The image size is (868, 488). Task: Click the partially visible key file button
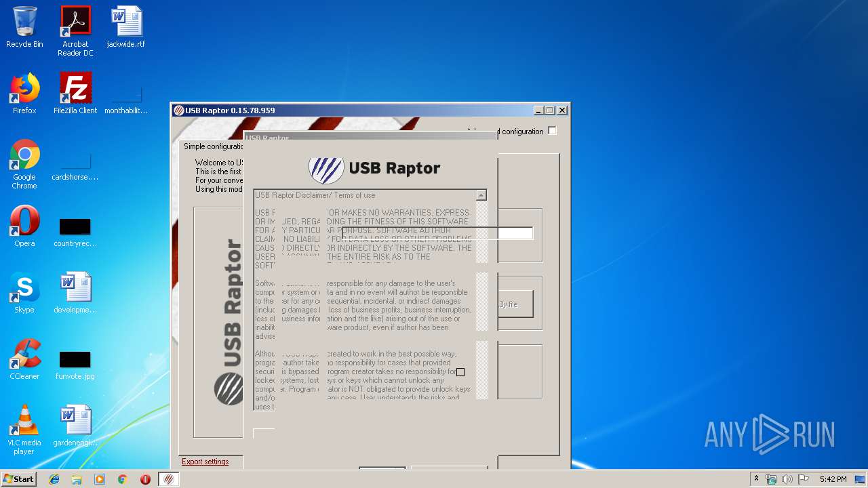coord(515,304)
